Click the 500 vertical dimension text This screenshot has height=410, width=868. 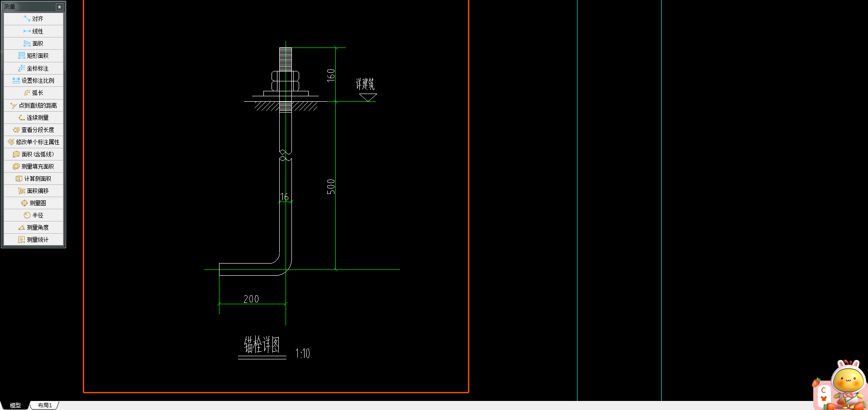(x=331, y=187)
